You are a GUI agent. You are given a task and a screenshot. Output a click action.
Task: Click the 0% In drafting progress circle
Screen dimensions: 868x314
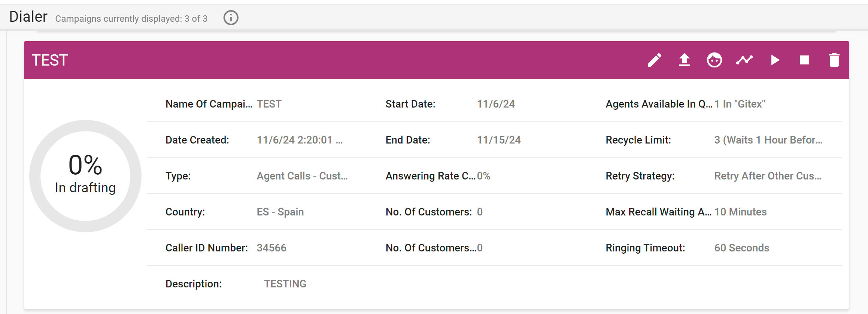click(85, 176)
